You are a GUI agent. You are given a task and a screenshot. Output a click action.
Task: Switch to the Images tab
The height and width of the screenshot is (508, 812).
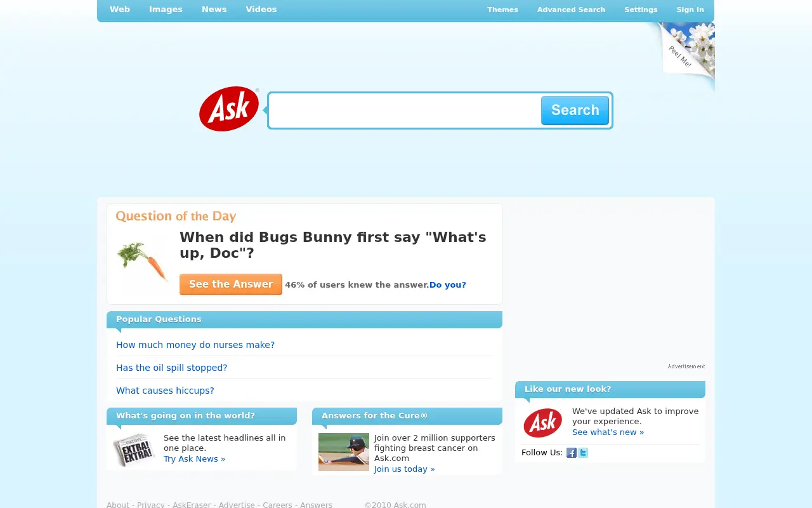(x=166, y=10)
